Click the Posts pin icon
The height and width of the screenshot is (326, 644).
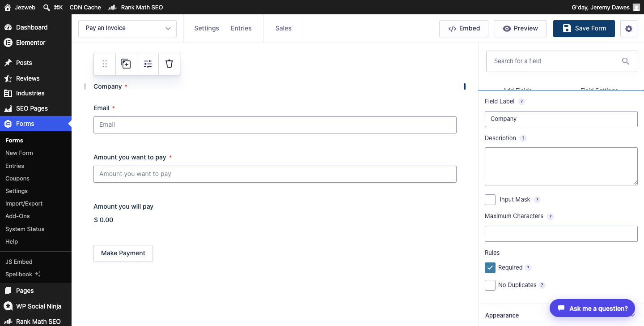pyautogui.click(x=8, y=63)
